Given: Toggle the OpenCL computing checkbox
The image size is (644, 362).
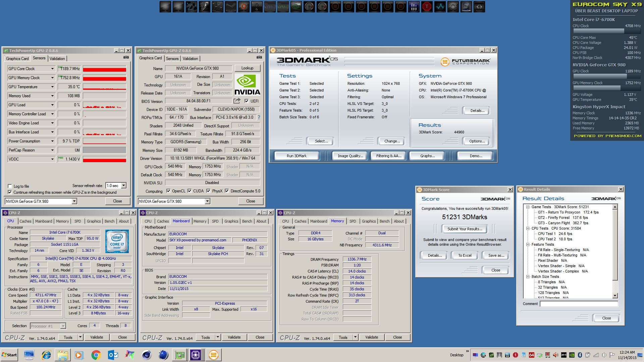Looking at the screenshot, I should click(x=168, y=191).
